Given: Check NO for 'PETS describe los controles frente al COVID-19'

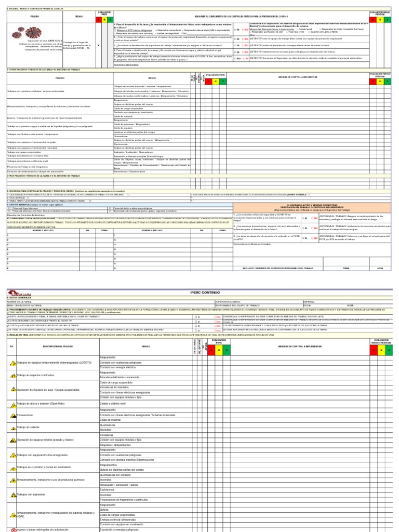Looking at the screenshot, I should click(216, 321).
